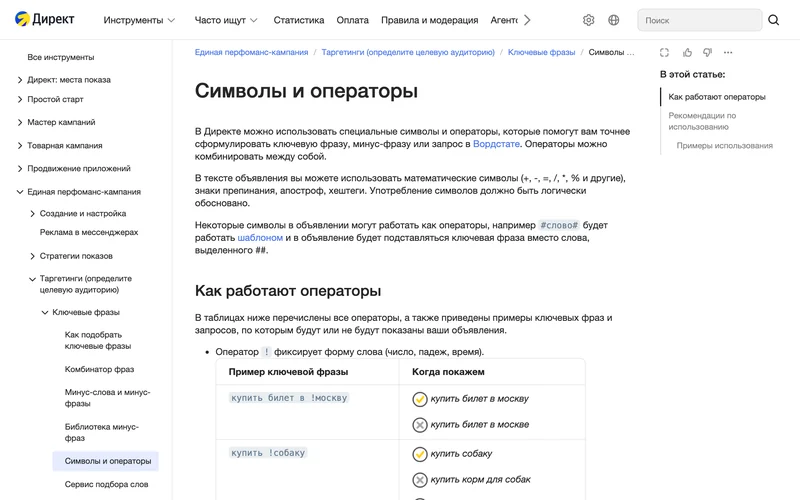Toggle fullscreen reading mode icon

tap(664, 53)
